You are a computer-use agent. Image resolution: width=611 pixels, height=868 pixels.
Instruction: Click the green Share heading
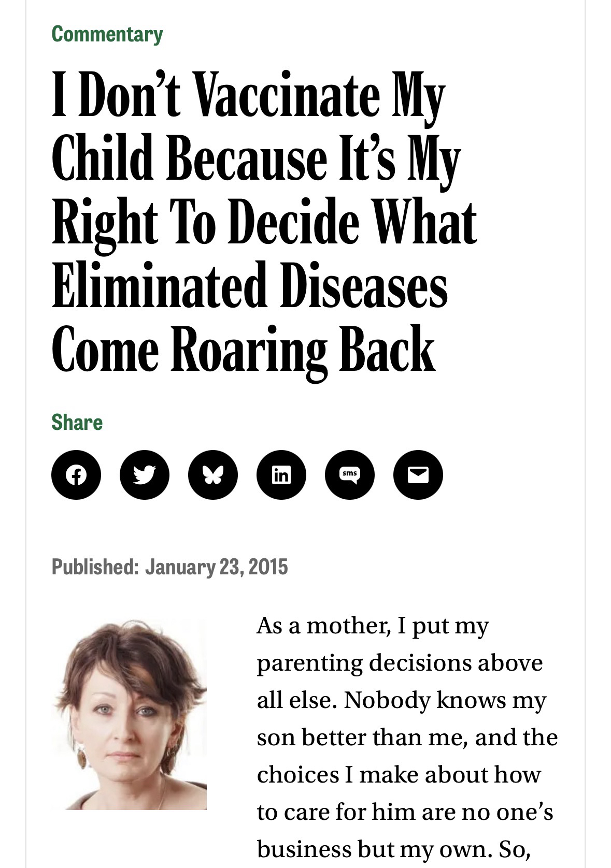pyautogui.click(x=77, y=422)
